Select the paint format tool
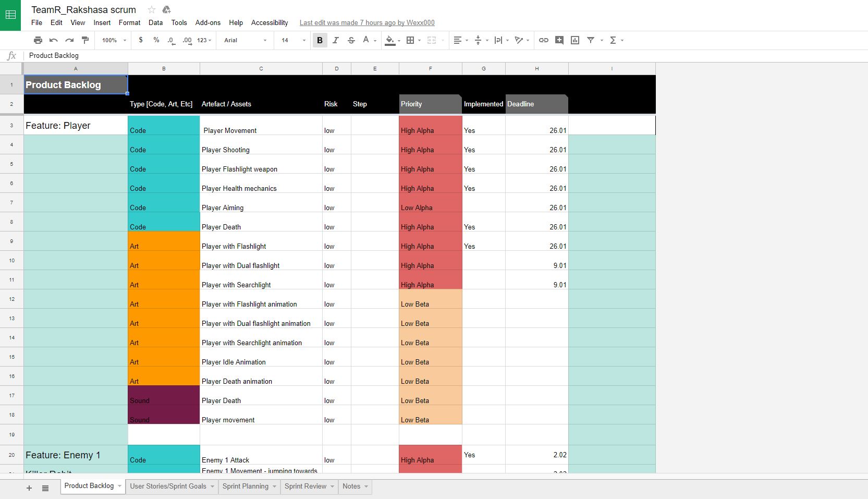Image resolution: width=868 pixels, height=499 pixels. click(x=85, y=40)
